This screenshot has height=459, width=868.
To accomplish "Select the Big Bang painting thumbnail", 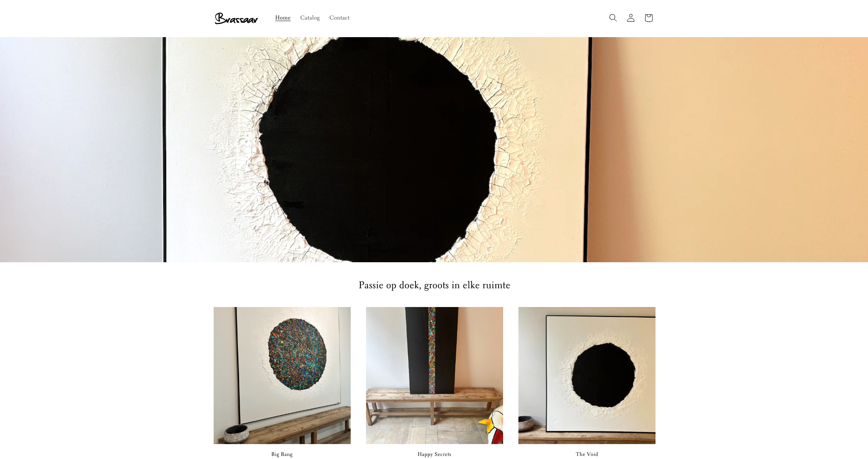I will (282, 376).
